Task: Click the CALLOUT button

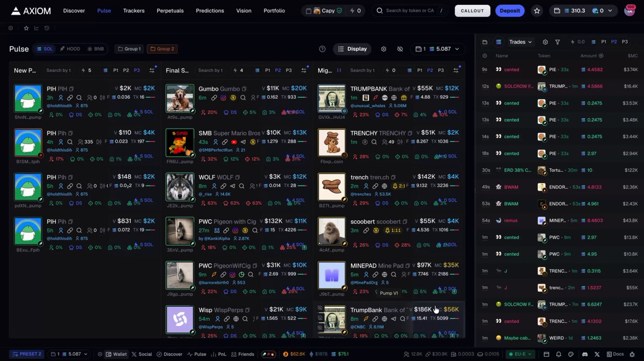Action: (472, 11)
